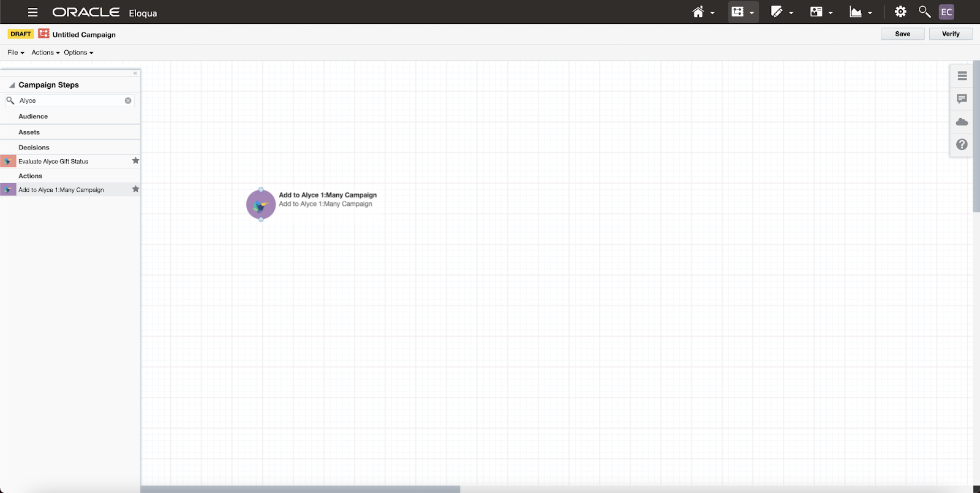Click the Oracle Eloqua logo
The image size is (980, 493).
click(x=105, y=12)
